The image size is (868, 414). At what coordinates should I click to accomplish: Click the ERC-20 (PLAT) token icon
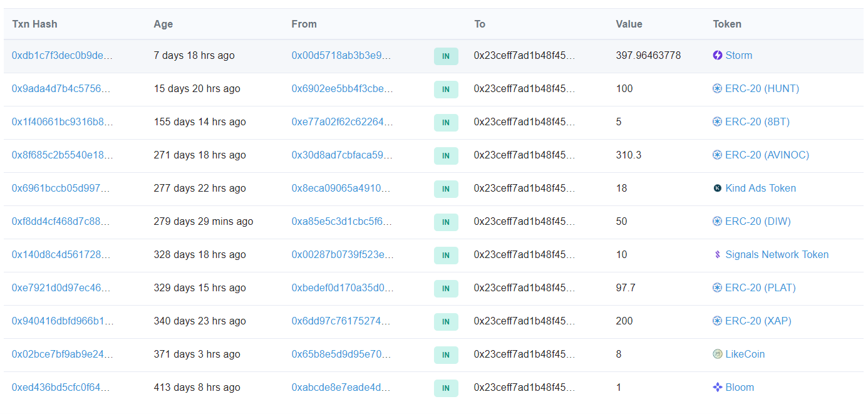pyautogui.click(x=718, y=287)
